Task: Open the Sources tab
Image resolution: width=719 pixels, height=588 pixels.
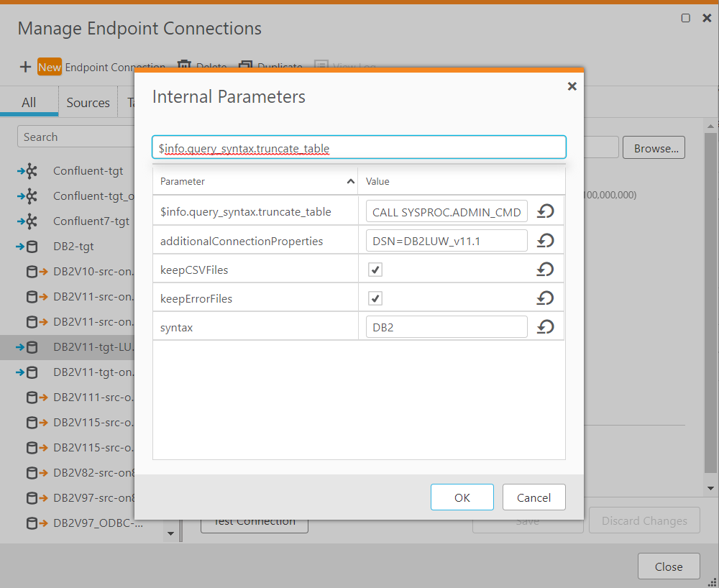Action: (x=88, y=103)
